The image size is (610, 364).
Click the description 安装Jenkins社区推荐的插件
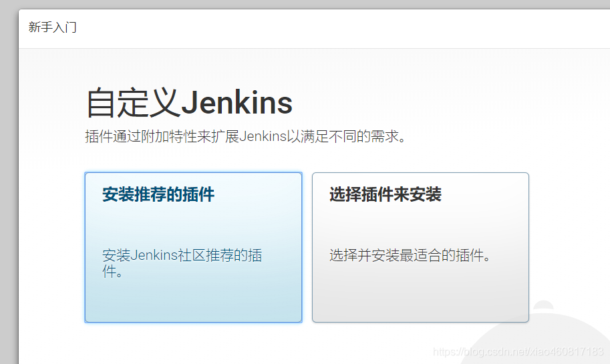(x=182, y=263)
